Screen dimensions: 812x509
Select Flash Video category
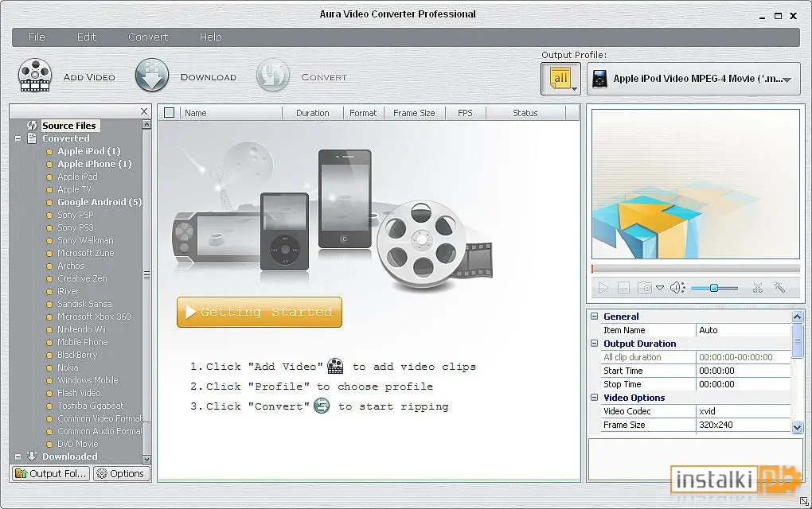click(x=80, y=393)
